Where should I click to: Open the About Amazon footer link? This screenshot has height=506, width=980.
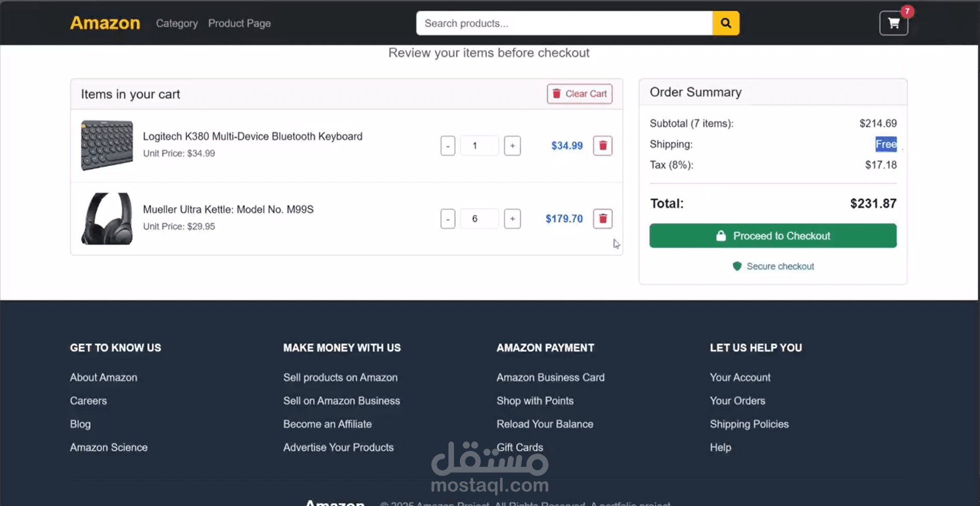tap(103, 377)
